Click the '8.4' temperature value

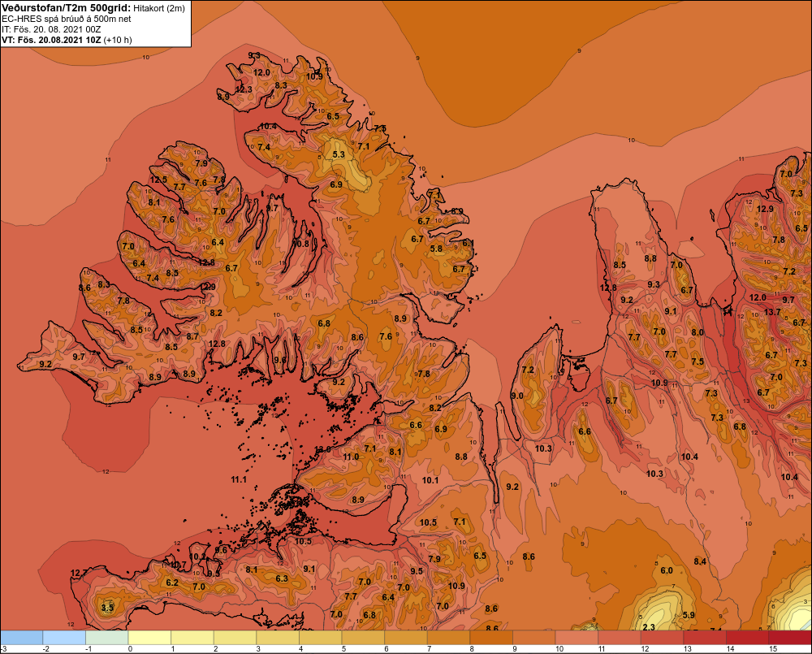coord(700,561)
